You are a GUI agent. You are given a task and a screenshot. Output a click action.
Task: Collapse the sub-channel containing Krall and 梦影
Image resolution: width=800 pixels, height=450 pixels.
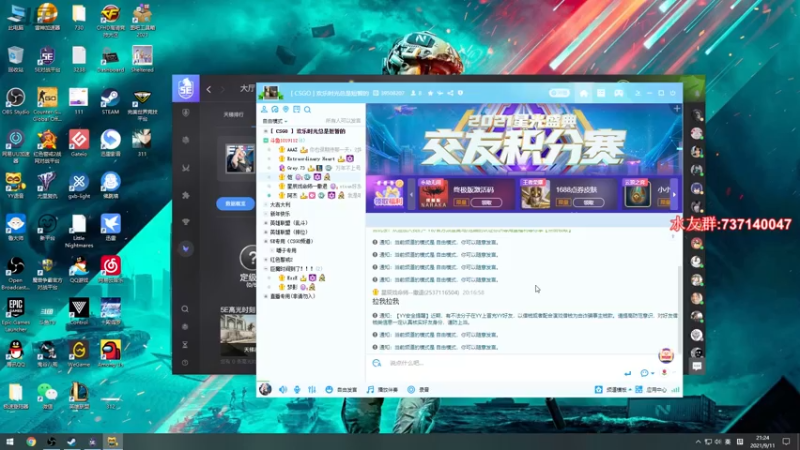pyautogui.click(x=266, y=269)
